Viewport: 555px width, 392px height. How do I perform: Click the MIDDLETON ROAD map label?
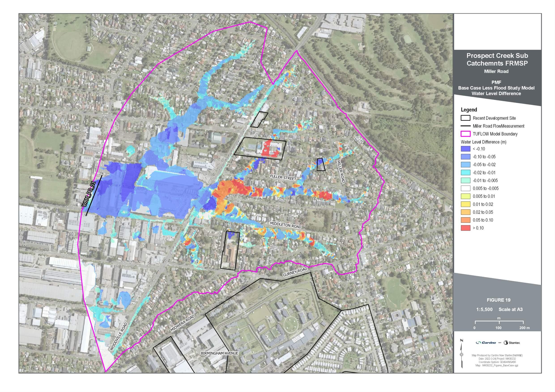(285, 225)
